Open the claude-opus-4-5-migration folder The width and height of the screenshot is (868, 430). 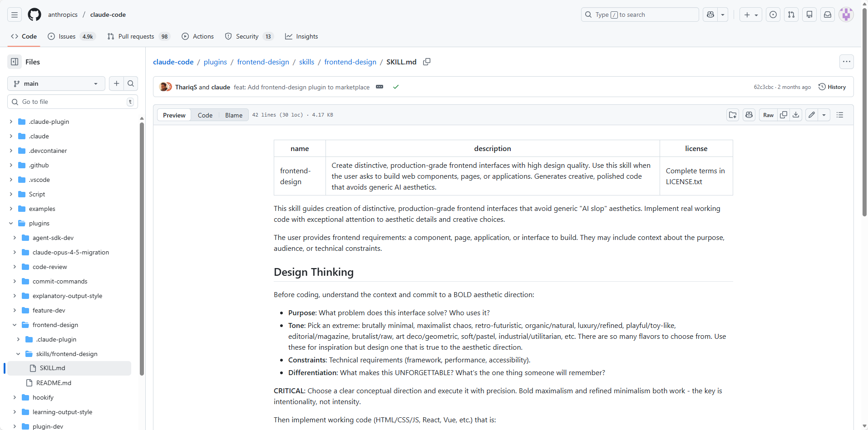[71, 252]
